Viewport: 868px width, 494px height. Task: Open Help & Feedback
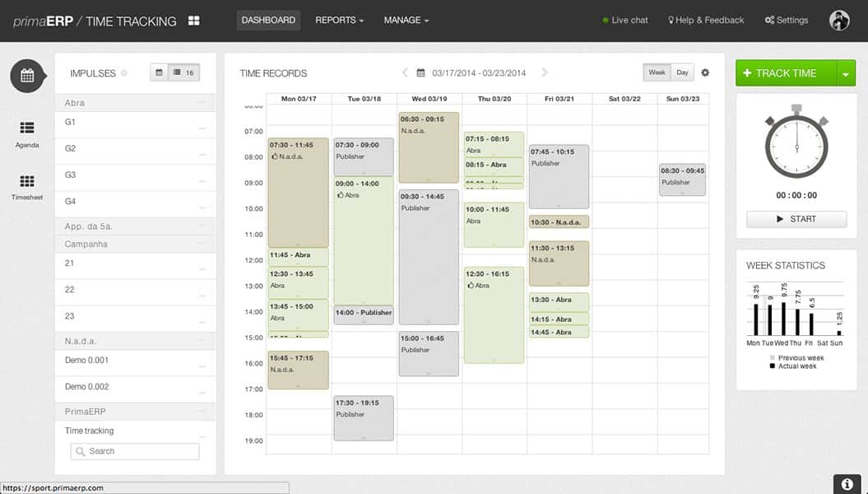706,20
